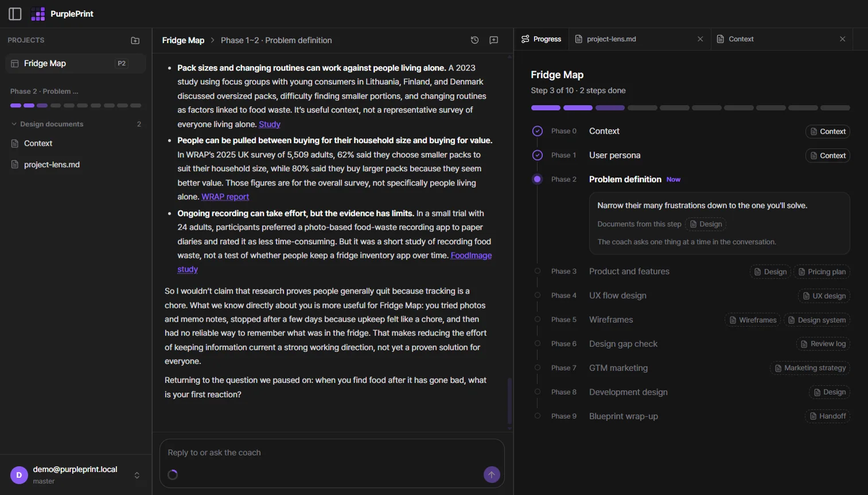Screen dimensions: 868x495
Task: Select Phase 3 Product and features
Action: click(629, 272)
